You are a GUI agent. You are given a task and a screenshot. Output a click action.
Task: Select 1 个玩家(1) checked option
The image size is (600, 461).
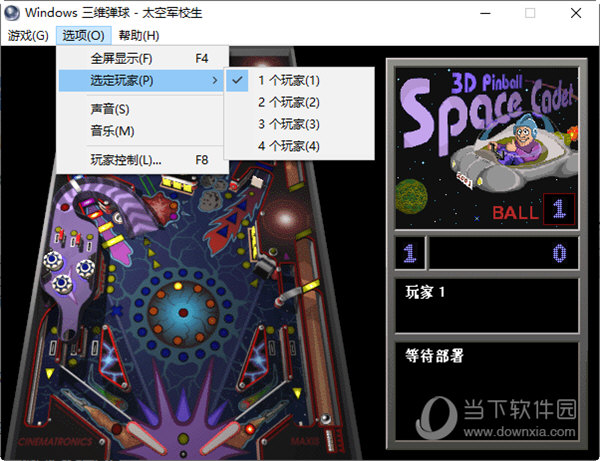[299, 80]
